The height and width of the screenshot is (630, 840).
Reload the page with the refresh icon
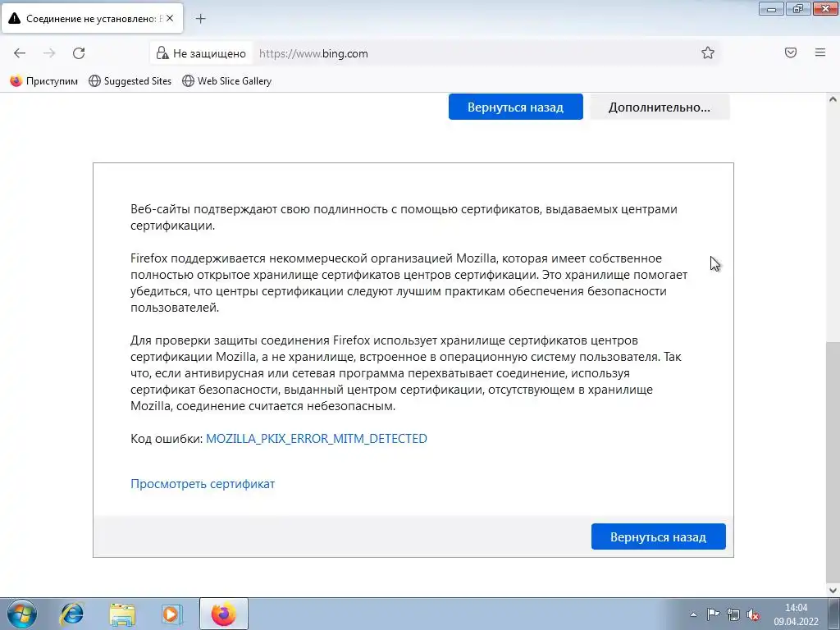tap(79, 53)
